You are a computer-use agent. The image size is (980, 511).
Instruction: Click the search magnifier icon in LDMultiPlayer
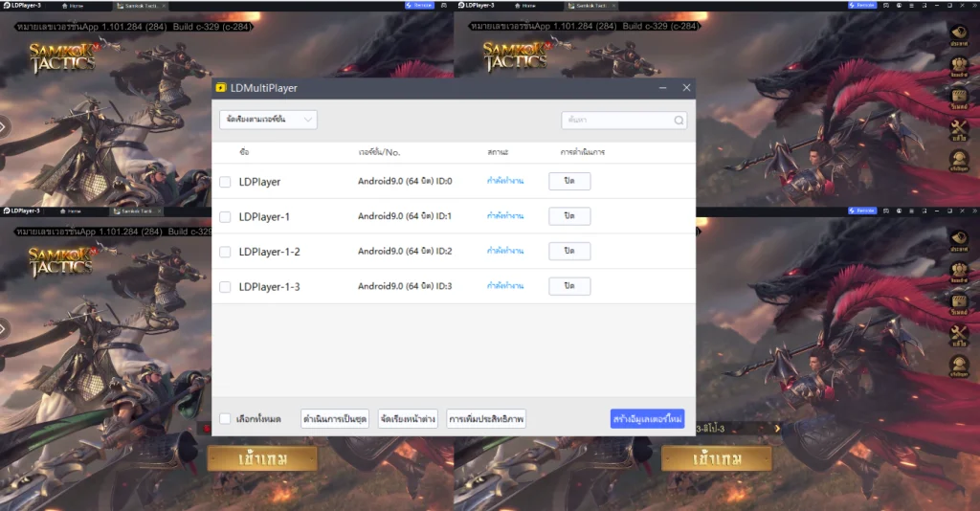pos(679,120)
